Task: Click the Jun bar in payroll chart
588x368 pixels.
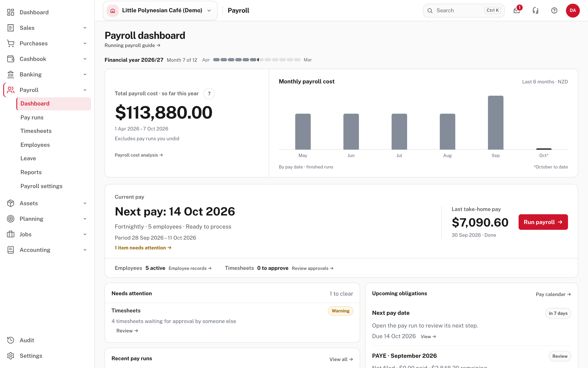Action: (x=351, y=131)
